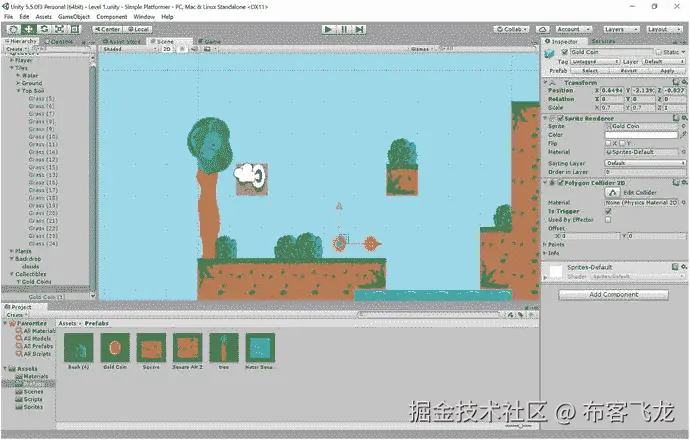Open the Layers dropdown in toolbar
690x440 pixels.
[x=620, y=29]
